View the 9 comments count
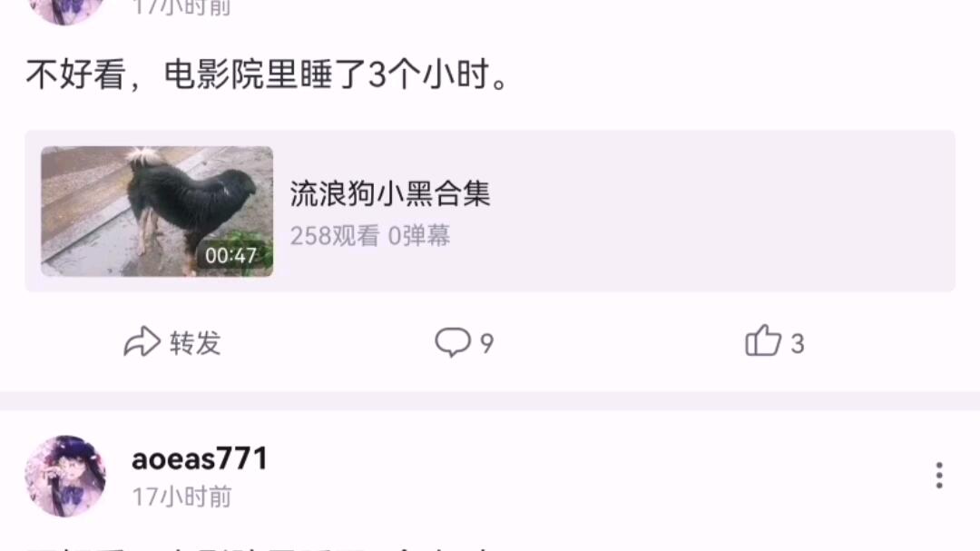Image resolution: width=980 pixels, height=551 pixels. pos(487,343)
